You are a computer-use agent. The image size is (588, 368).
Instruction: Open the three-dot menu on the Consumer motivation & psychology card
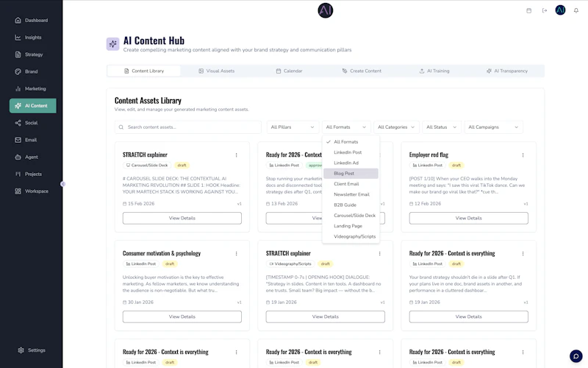[236, 254]
